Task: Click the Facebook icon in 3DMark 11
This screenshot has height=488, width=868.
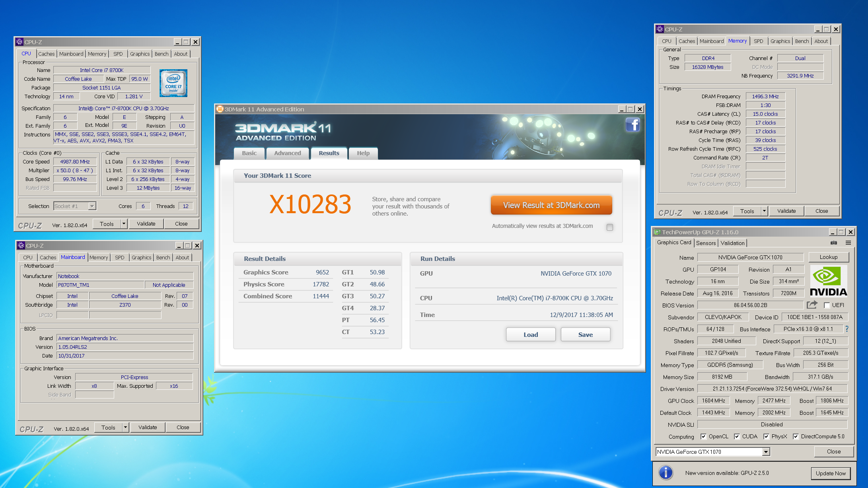Action: click(x=633, y=125)
